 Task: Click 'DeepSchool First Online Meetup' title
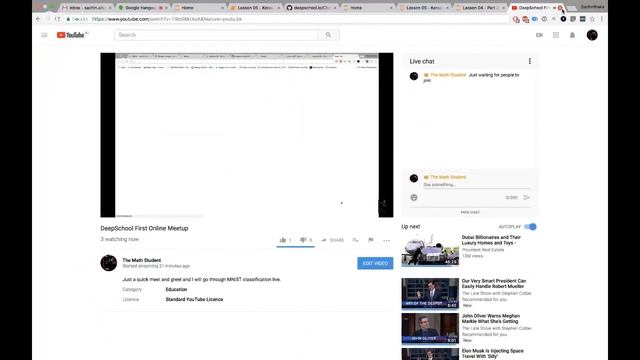[144, 228]
